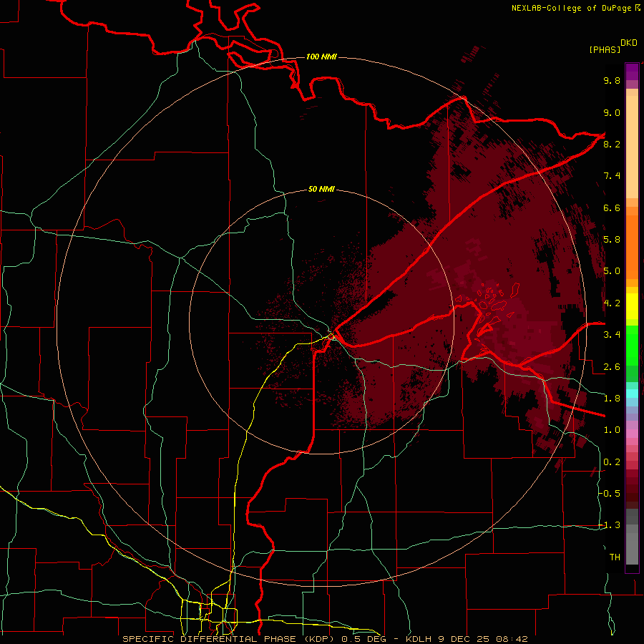Click the 5.8 scale value
Image resolution: width=644 pixels, height=644 pixels.
point(612,240)
